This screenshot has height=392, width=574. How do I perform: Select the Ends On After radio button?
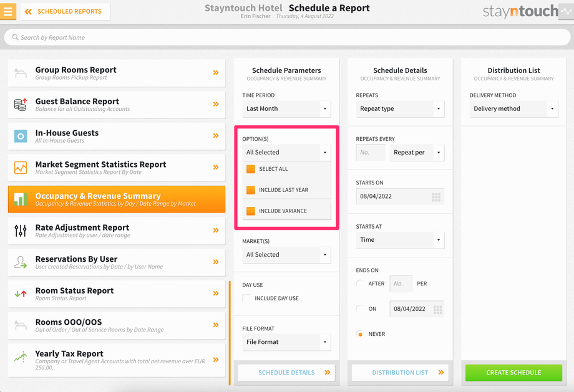(x=360, y=284)
